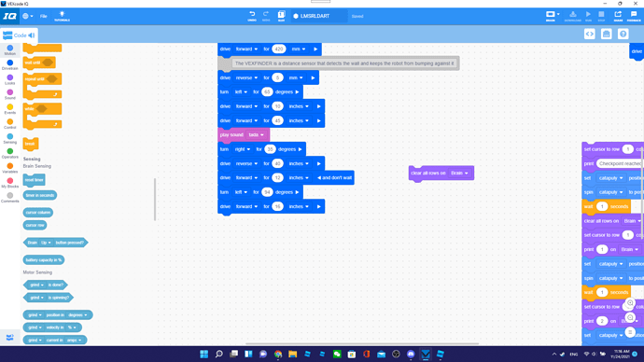Image resolution: width=644 pixels, height=362 pixels.
Task: Click the reset timer block
Action: (35, 180)
